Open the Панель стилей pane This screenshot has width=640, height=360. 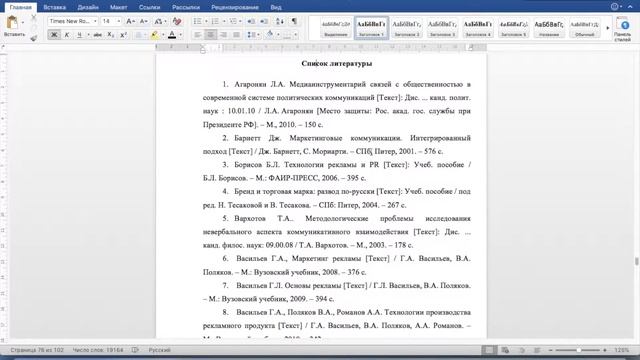(x=622, y=29)
